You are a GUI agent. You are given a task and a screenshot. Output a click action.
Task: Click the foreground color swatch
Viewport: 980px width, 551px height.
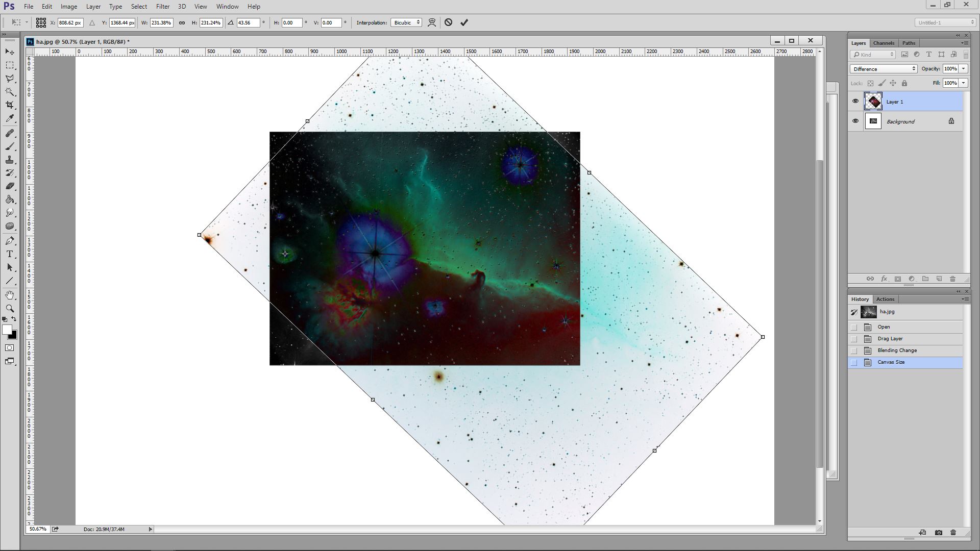click(7, 330)
